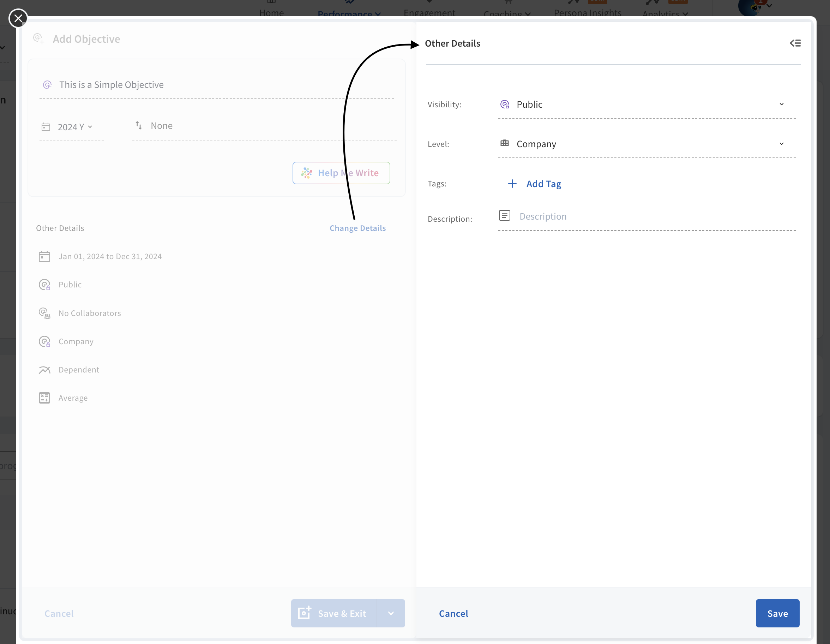
Task: Collapse the Other Details panel icon
Action: (x=795, y=43)
